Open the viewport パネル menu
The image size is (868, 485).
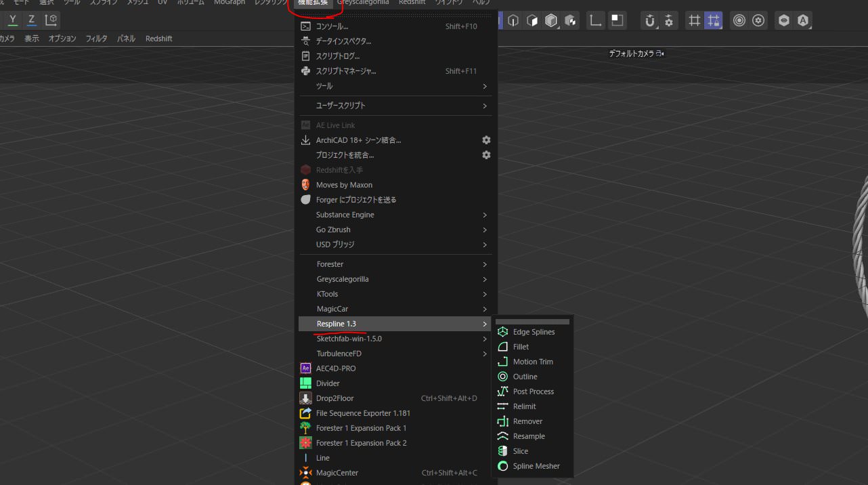126,39
